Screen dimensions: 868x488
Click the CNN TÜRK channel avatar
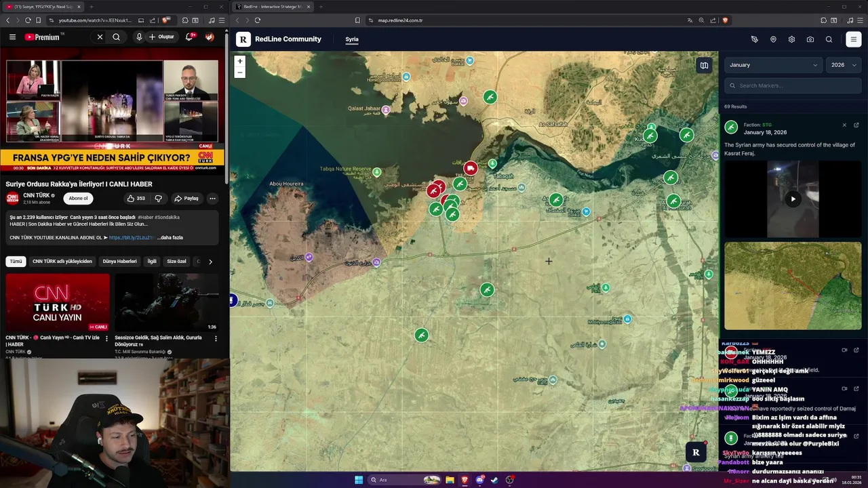12,198
